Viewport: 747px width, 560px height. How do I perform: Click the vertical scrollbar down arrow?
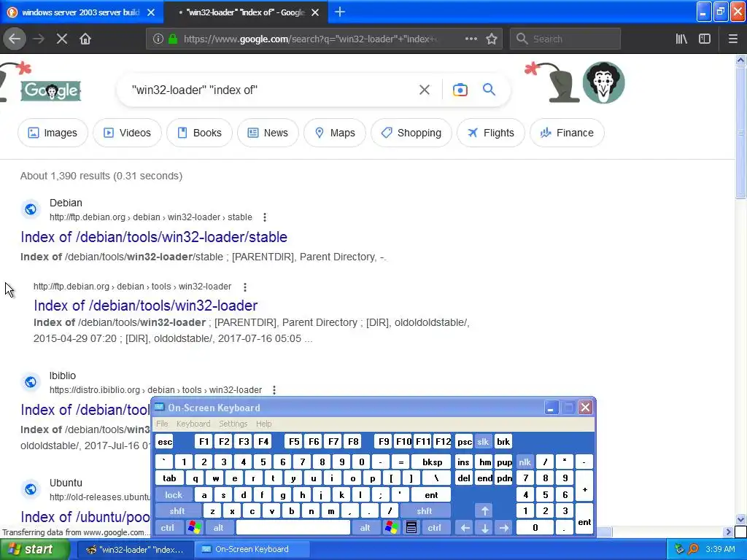coord(740,519)
